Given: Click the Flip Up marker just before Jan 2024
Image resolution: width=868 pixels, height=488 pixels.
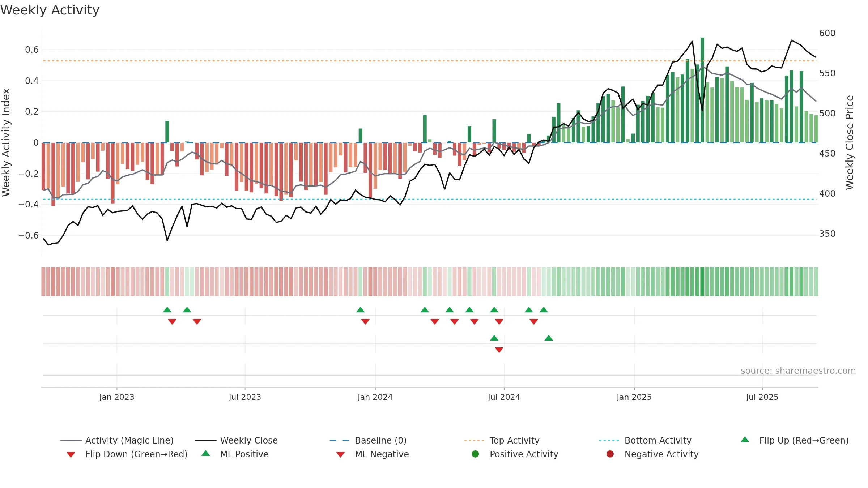Looking at the screenshot, I should click(360, 310).
